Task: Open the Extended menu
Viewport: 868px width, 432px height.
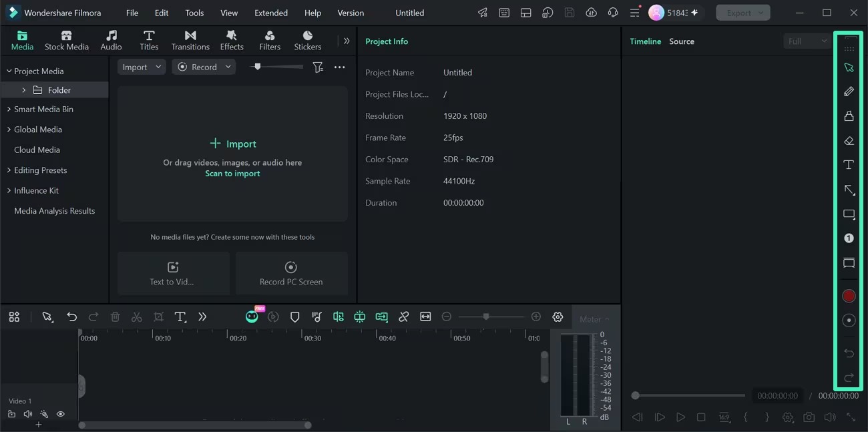Action: [271, 13]
